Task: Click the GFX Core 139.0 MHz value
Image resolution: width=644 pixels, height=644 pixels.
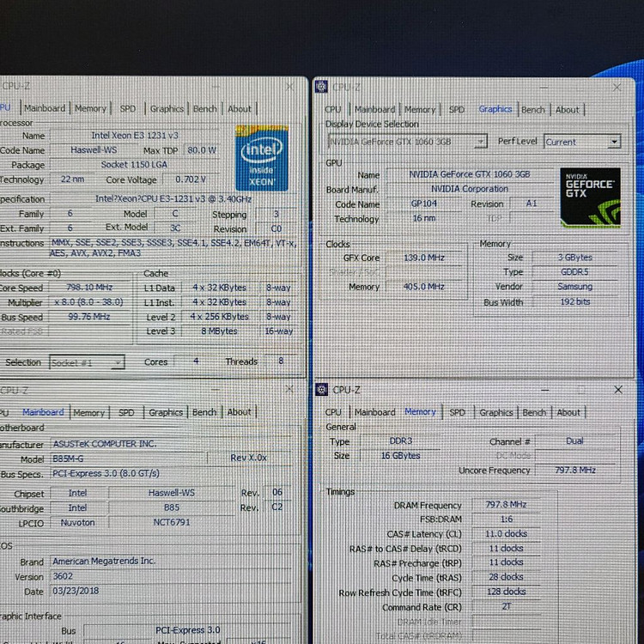Action: (424, 258)
